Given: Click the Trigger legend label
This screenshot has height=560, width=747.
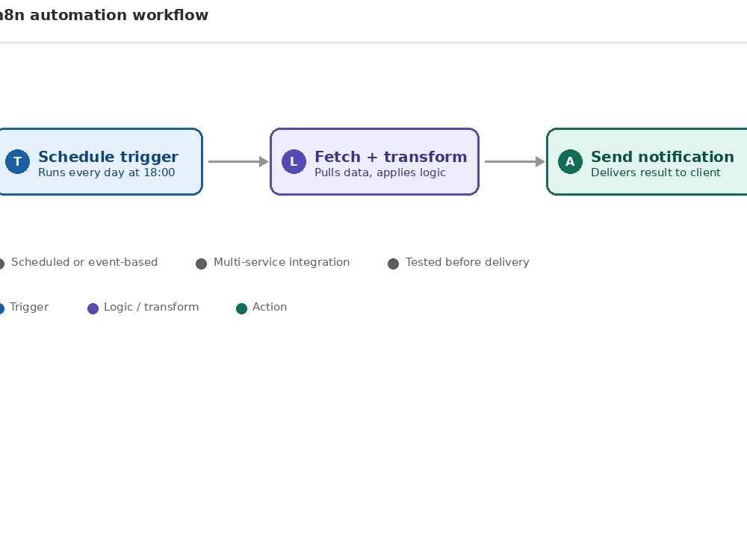Looking at the screenshot, I should pyautogui.click(x=29, y=307).
